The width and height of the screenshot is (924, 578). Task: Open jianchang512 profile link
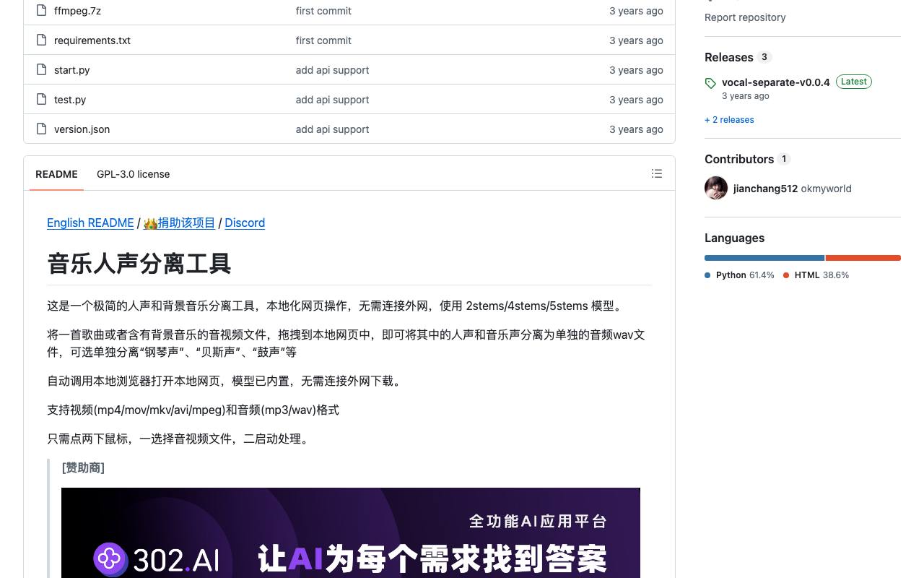click(765, 189)
